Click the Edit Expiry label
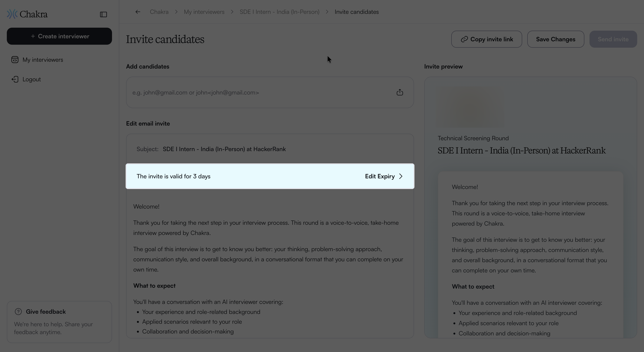Screen dimensions: 644x352 click(x=380, y=176)
